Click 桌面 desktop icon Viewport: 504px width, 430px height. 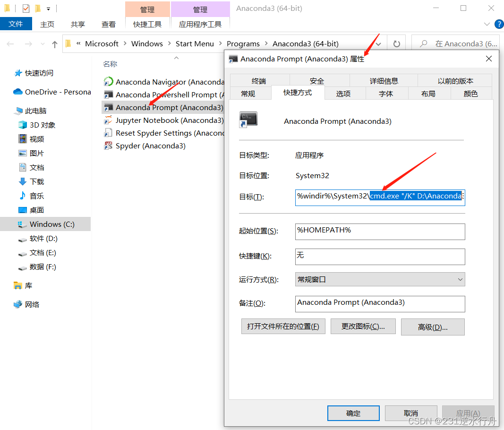pos(23,210)
